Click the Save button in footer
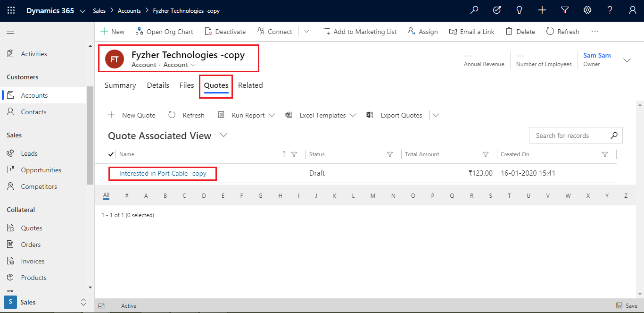 pos(627,305)
